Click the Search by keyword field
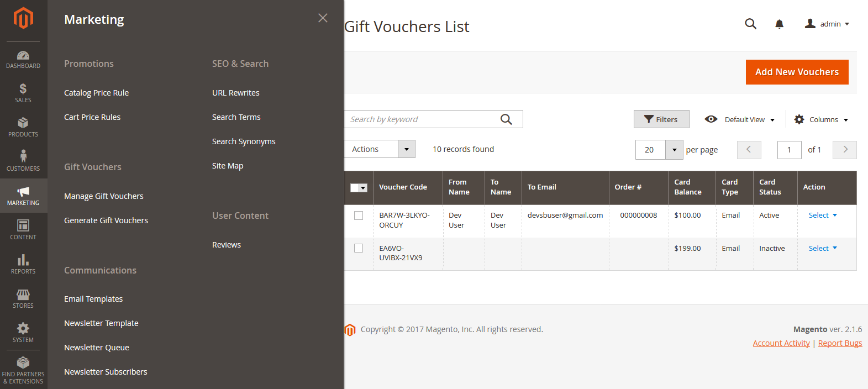 point(423,119)
